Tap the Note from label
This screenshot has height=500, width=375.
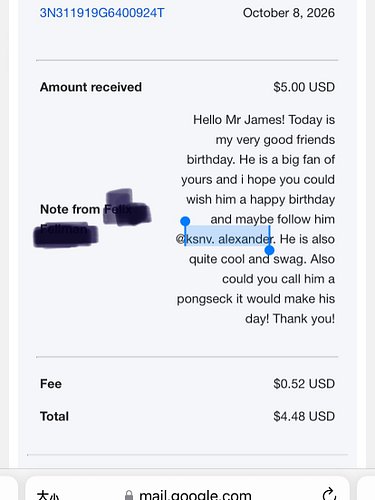(70, 209)
